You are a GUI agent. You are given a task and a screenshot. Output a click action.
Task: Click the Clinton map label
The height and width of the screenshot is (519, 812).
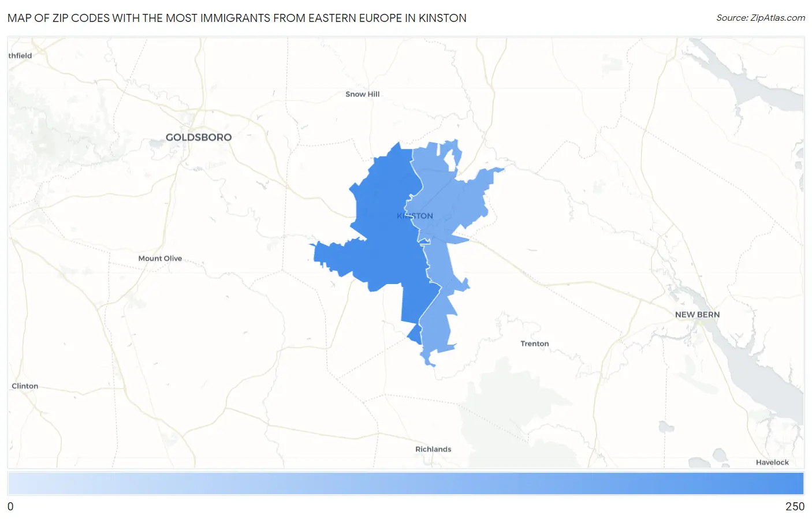click(25, 386)
